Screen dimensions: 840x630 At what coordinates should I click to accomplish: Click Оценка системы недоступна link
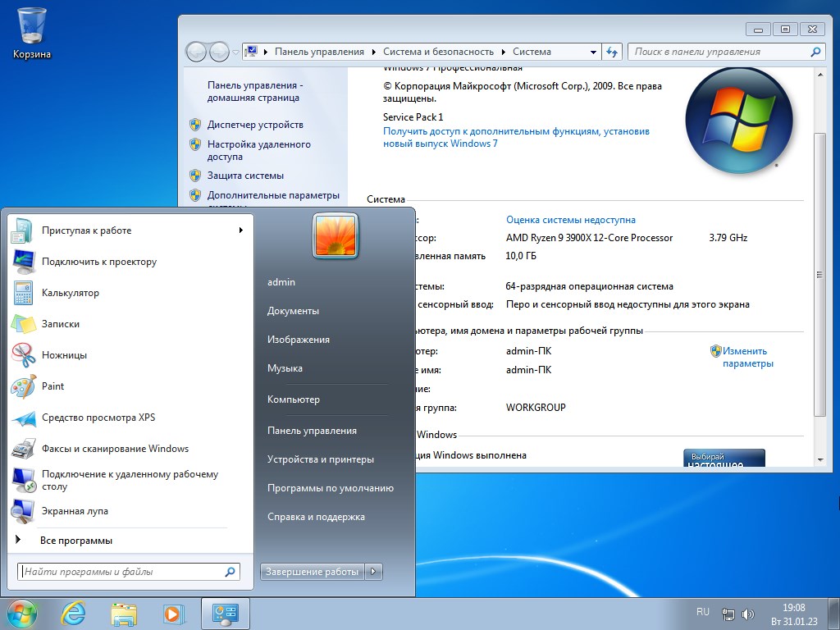[571, 220]
